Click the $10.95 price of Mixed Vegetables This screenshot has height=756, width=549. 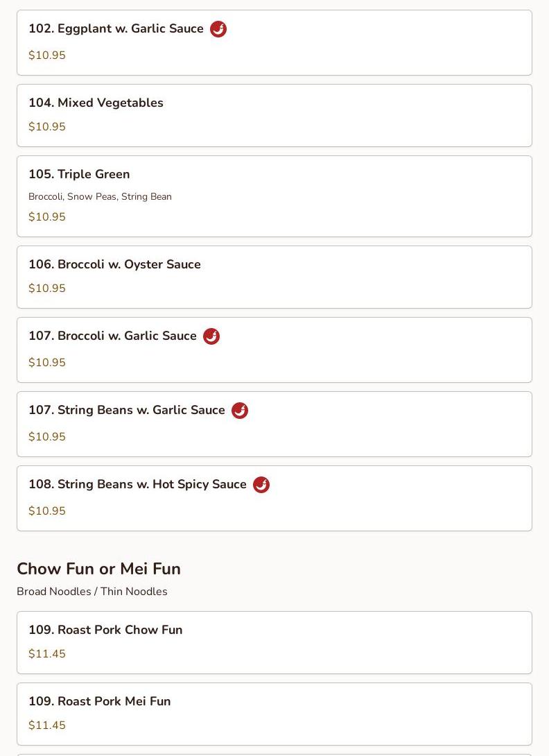pyautogui.click(x=47, y=127)
